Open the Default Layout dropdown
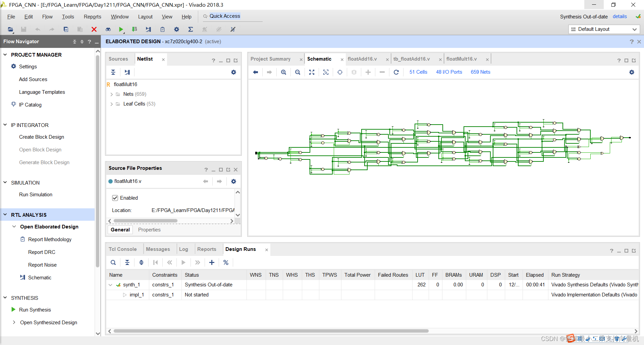The image size is (644, 345). point(604,29)
